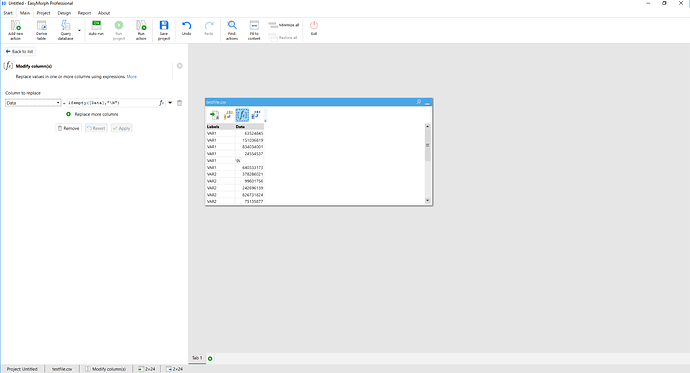Click Restore all tables
The width and height of the screenshot is (690, 373).
click(284, 37)
